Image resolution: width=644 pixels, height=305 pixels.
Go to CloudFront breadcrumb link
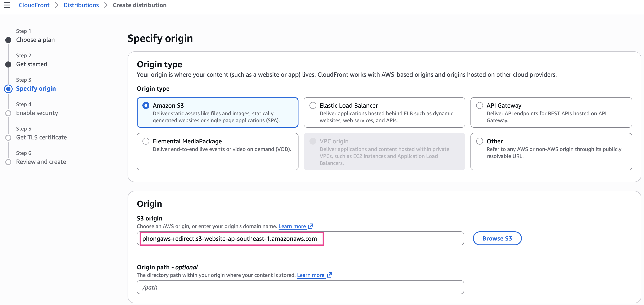34,5
